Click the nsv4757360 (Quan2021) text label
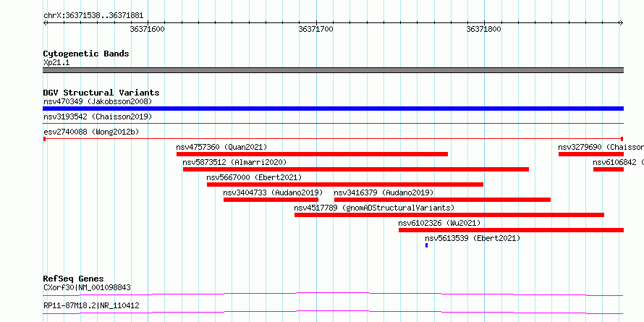 pos(221,147)
